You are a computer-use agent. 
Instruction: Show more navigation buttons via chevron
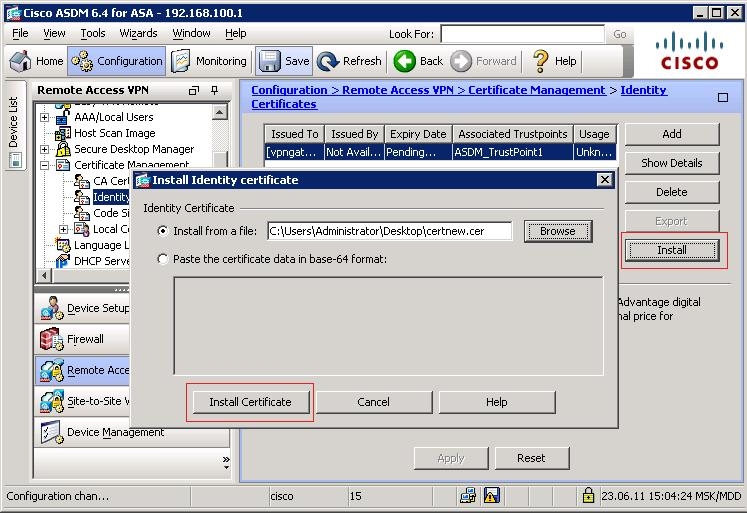(x=226, y=461)
